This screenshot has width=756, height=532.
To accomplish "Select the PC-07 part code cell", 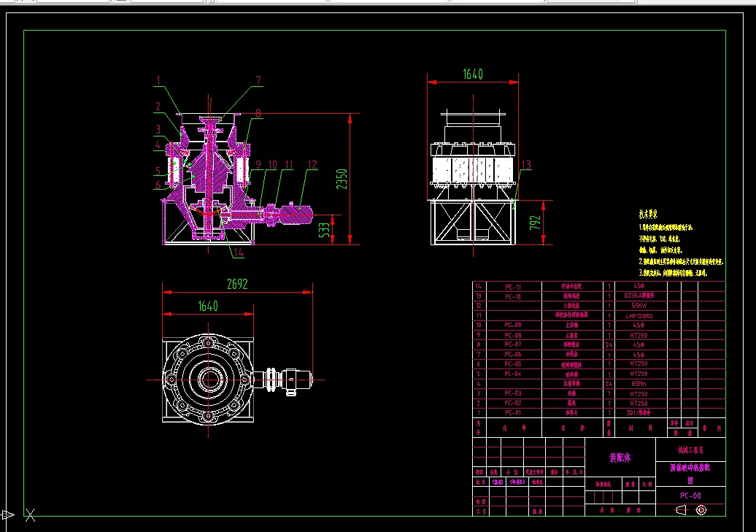I will tap(512, 344).
